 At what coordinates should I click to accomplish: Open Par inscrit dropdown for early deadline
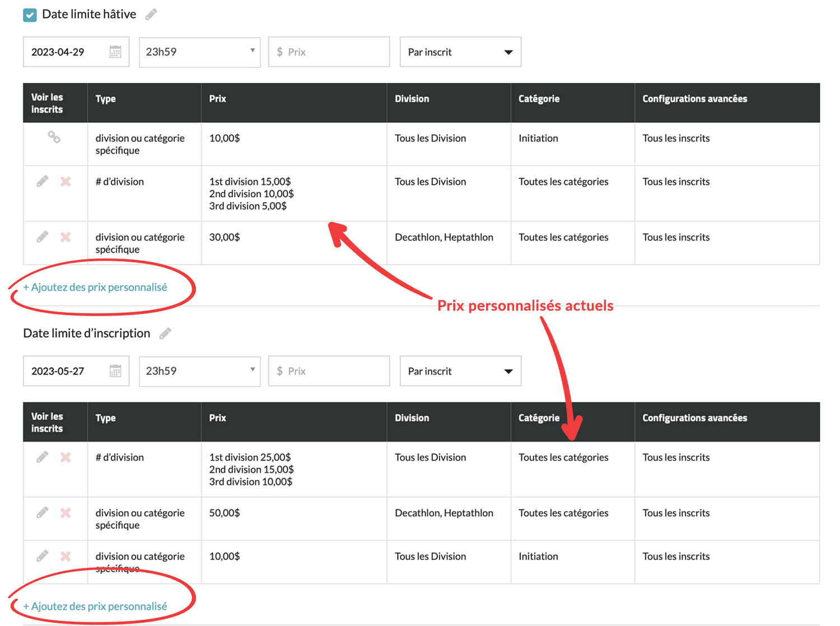(460, 52)
